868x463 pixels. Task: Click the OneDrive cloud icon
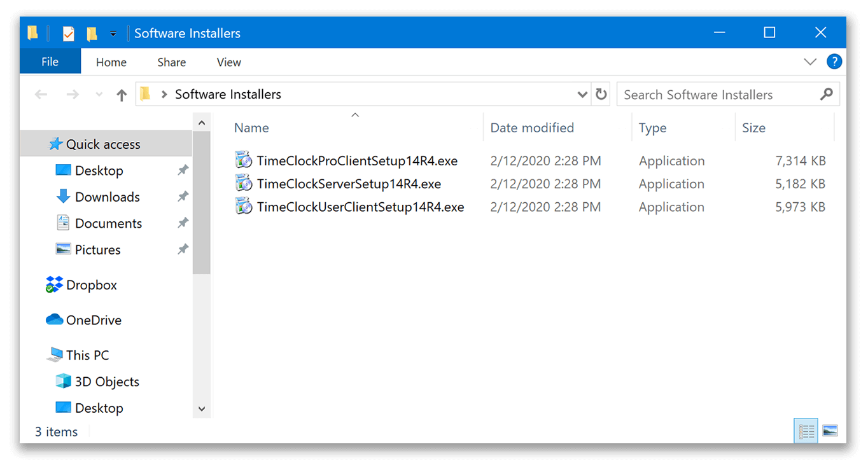[x=55, y=319]
